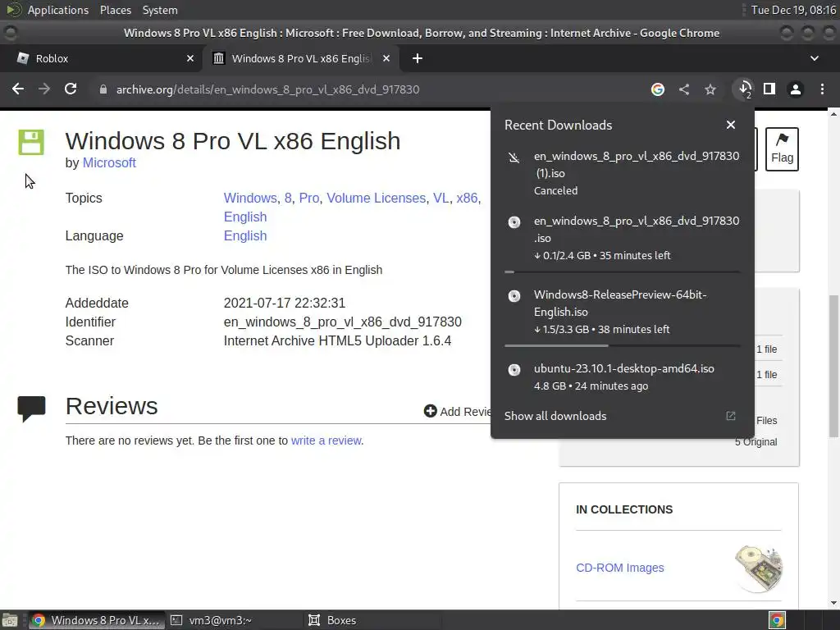840x630 pixels.
Task: Open downloads page via external-link icon
Action: point(731,416)
